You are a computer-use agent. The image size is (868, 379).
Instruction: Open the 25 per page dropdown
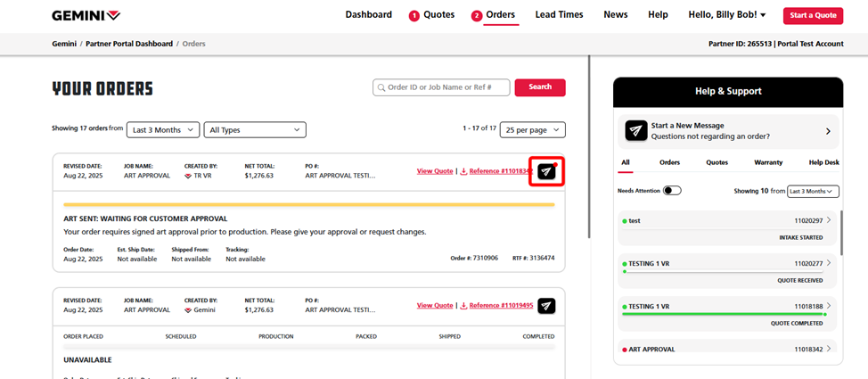tap(532, 130)
